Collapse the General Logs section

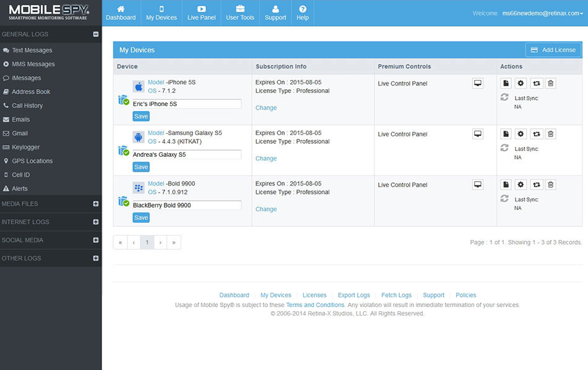95,35
